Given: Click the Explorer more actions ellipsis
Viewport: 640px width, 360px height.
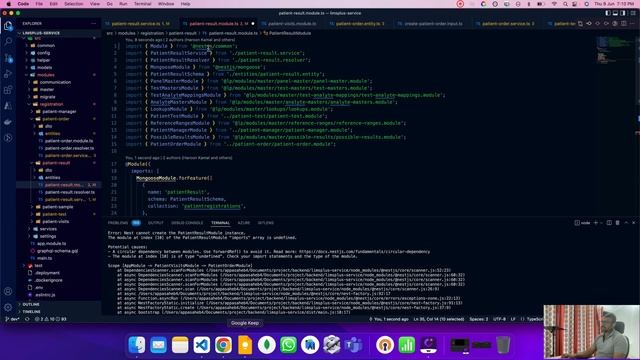Looking at the screenshot, I should pos(93,24).
